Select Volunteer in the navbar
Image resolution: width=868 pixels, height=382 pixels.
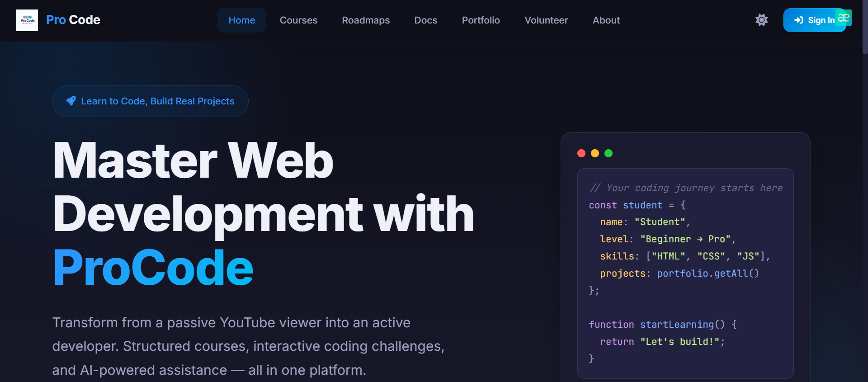[x=546, y=20]
